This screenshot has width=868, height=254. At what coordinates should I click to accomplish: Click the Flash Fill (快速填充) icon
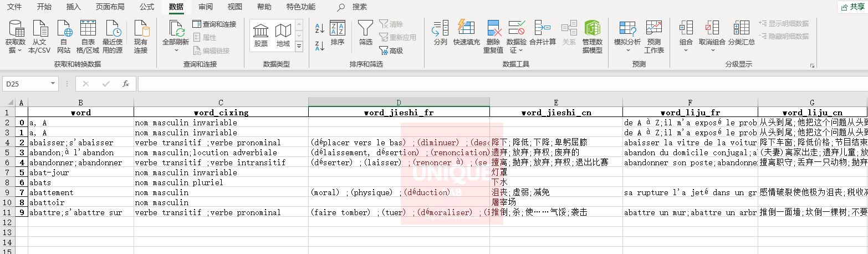click(466, 29)
